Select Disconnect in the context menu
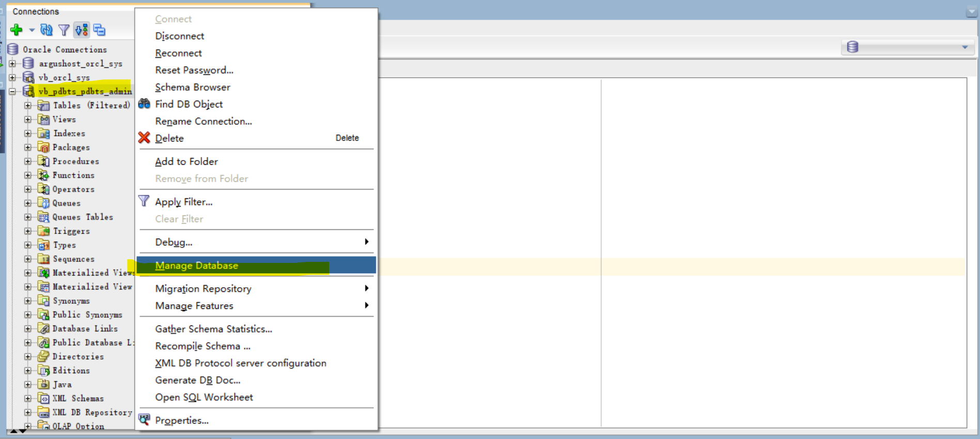 [256, 36]
